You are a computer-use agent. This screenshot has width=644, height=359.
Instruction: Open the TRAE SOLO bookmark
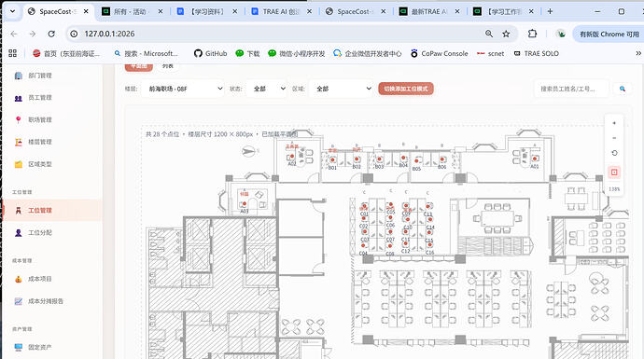tap(536, 53)
